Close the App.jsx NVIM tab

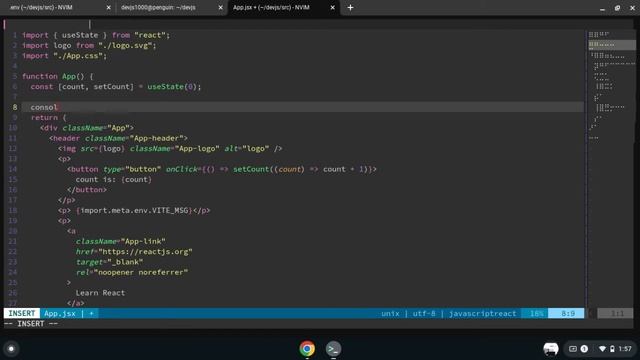point(333,7)
